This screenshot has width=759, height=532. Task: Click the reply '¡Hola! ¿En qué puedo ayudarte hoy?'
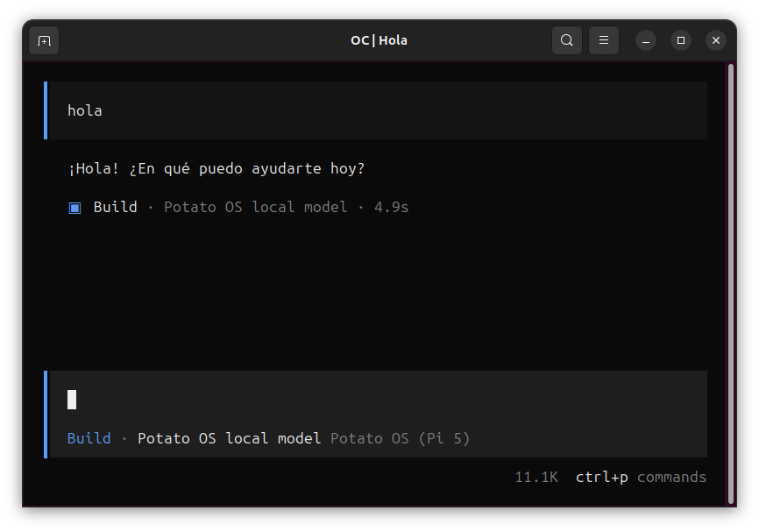coord(216,169)
